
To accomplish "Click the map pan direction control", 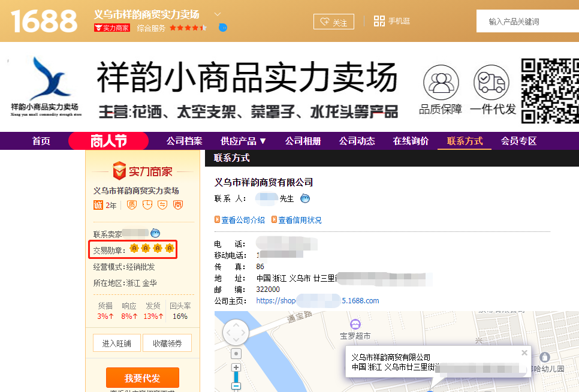I will [x=236, y=333].
